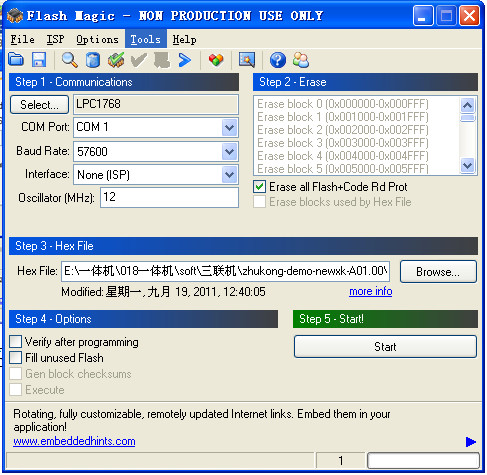
Task: Click the gray verify checkmark icon
Action: click(x=139, y=60)
